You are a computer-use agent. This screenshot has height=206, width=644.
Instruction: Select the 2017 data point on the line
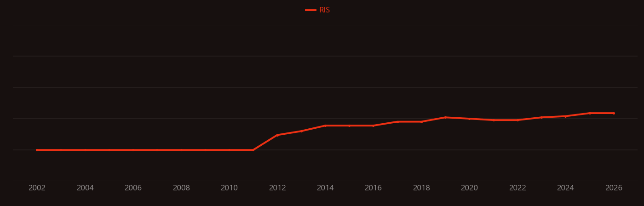397,122
